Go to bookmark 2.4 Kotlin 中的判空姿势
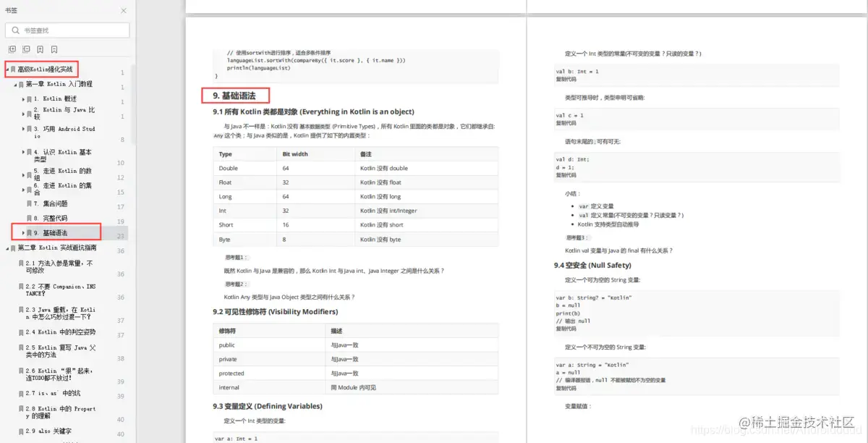 (61, 332)
